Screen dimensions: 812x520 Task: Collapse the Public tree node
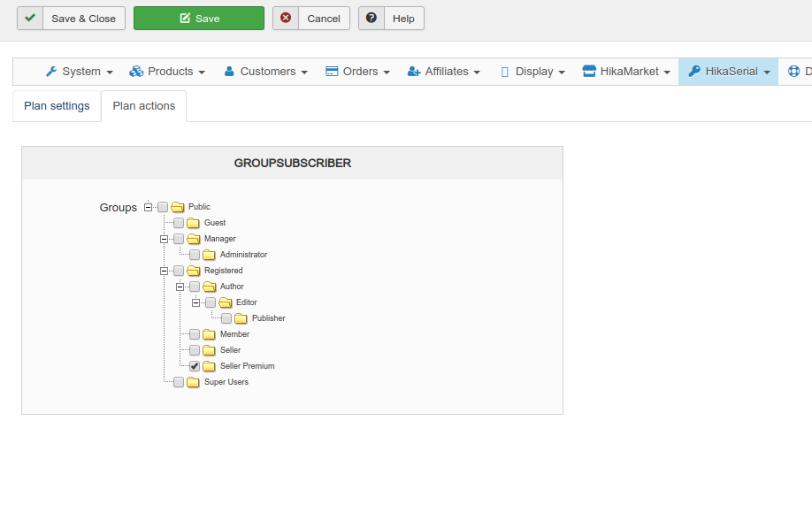click(x=148, y=207)
